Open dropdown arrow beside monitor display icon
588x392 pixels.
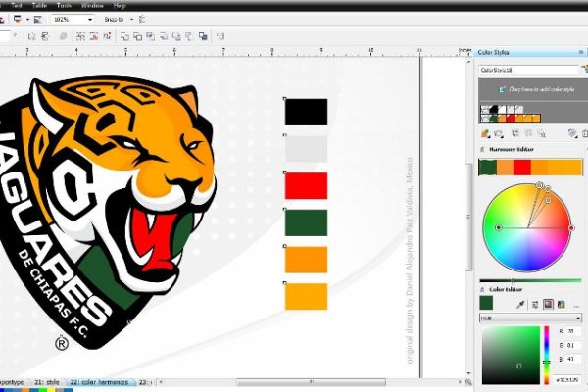tap(27, 20)
